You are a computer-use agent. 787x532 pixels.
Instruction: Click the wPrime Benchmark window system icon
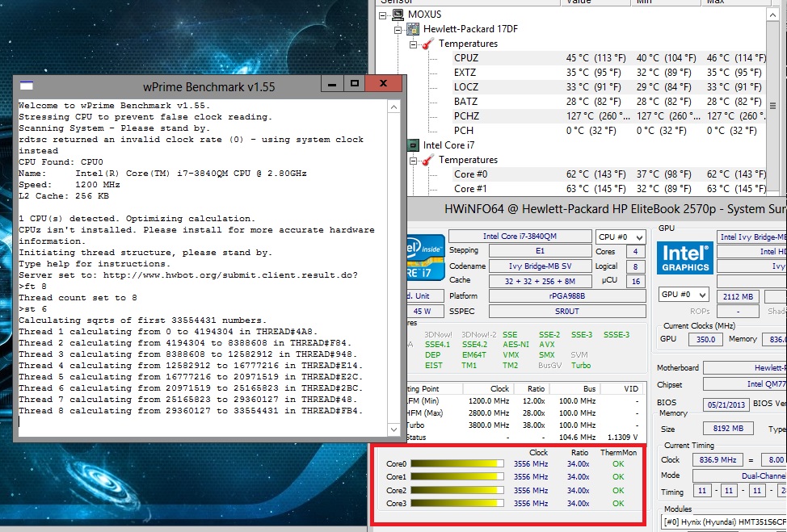[x=27, y=86]
